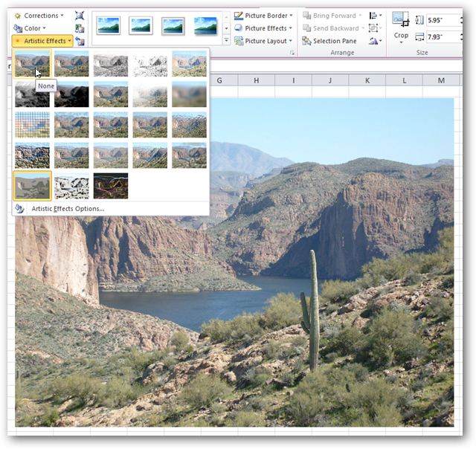Open the Color dropdown

(30, 28)
